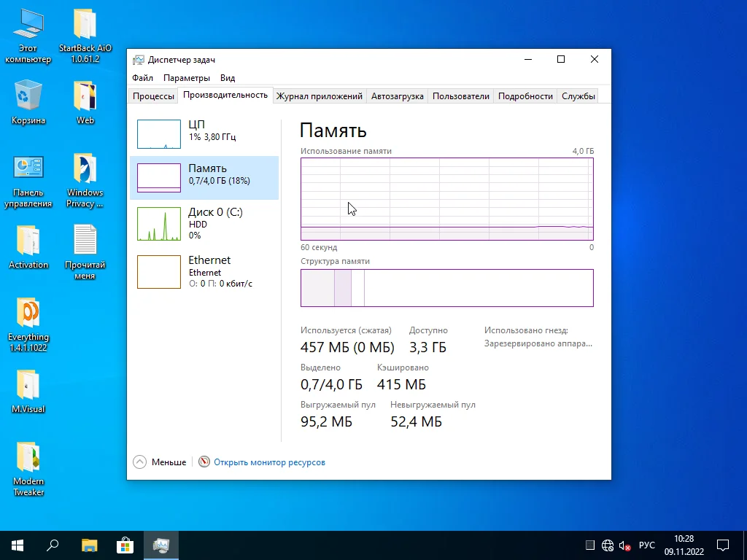Open the Службы tab
Image resolution: width=747 pixels, height=560 pixels.
(x=578, y=96)
